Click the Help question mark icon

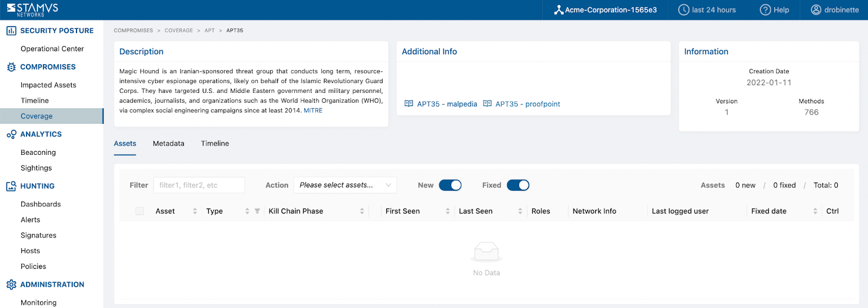[765, 10]
